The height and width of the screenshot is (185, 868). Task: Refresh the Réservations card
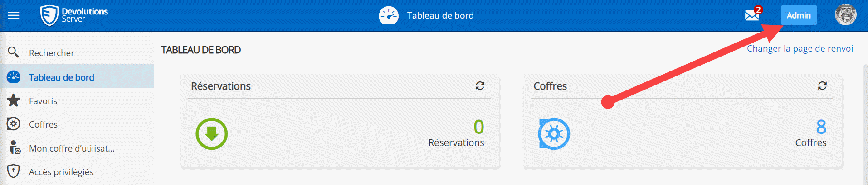click(x=480, y=85)
